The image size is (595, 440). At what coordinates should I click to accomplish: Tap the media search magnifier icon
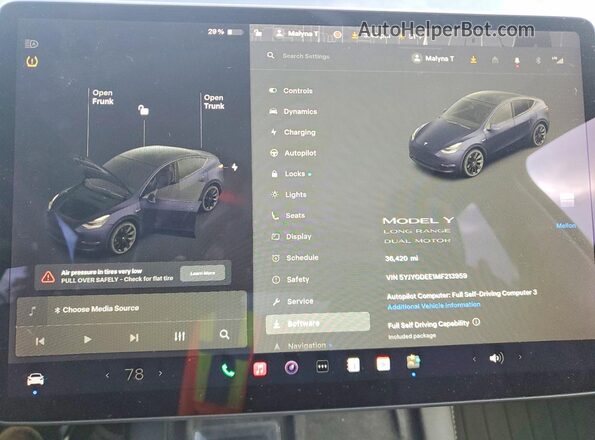coord(225,335)
